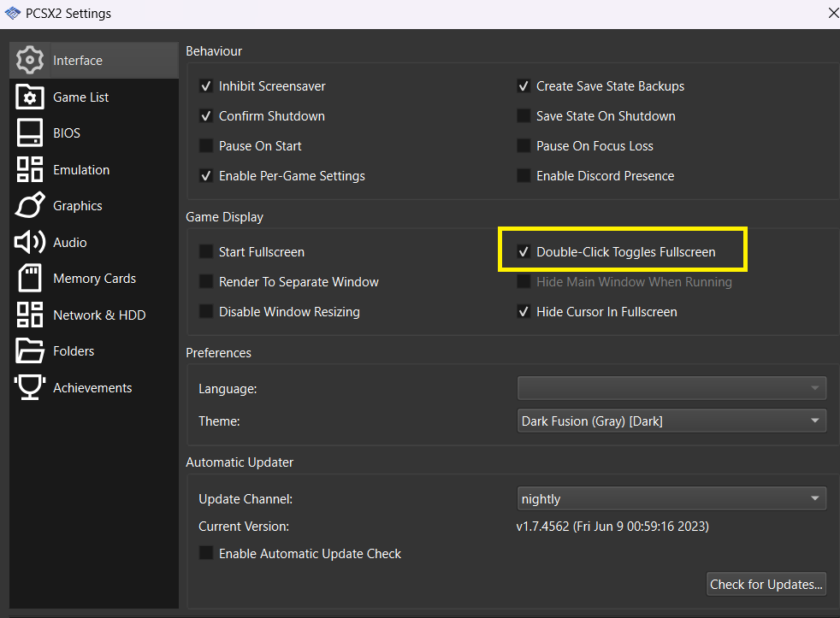Image resolution: width=840 pixels, height=618 pixels.
Task: Open the Theme dropdown list
Action: pos(671,421)
